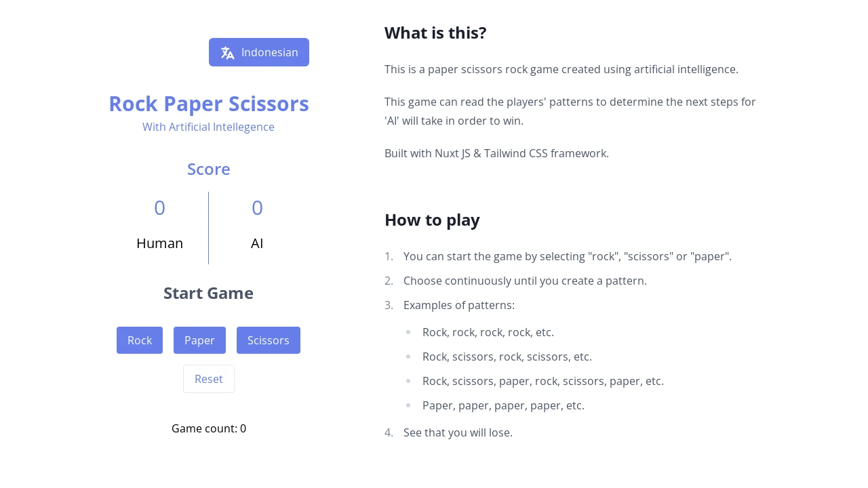Click the Built with Nuxt JS paragraph
868x488 pixels.
(x=496, y=153)
